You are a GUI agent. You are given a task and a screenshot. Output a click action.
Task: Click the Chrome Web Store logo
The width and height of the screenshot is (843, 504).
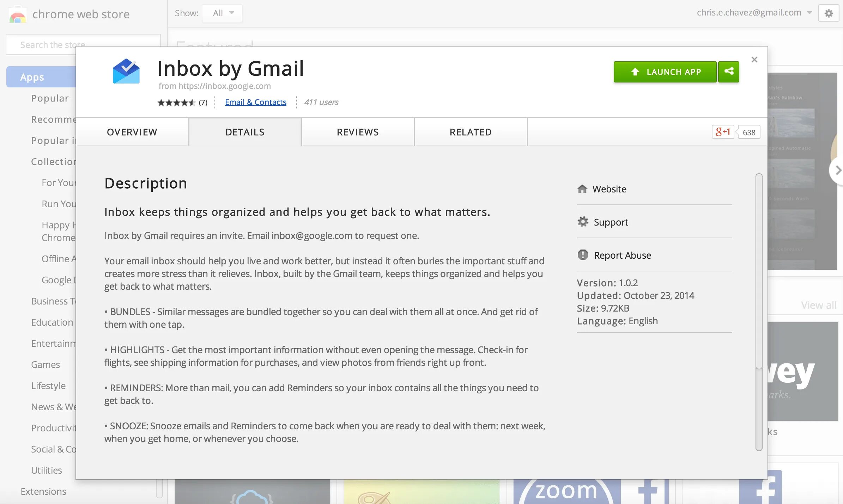[x=18, y=15]
